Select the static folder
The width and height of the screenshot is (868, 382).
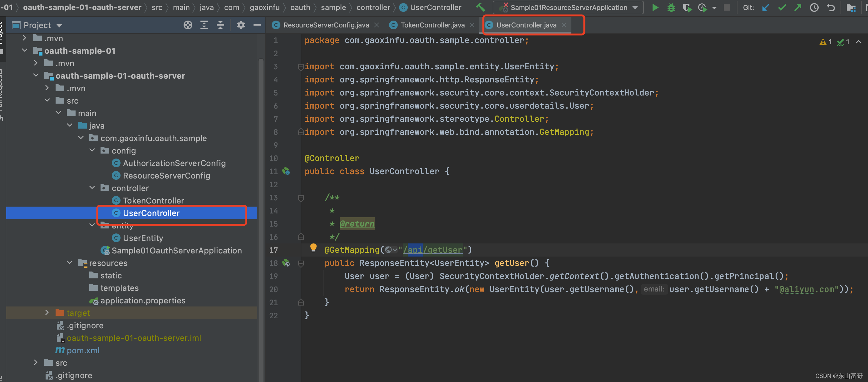[x=111, y=275]
